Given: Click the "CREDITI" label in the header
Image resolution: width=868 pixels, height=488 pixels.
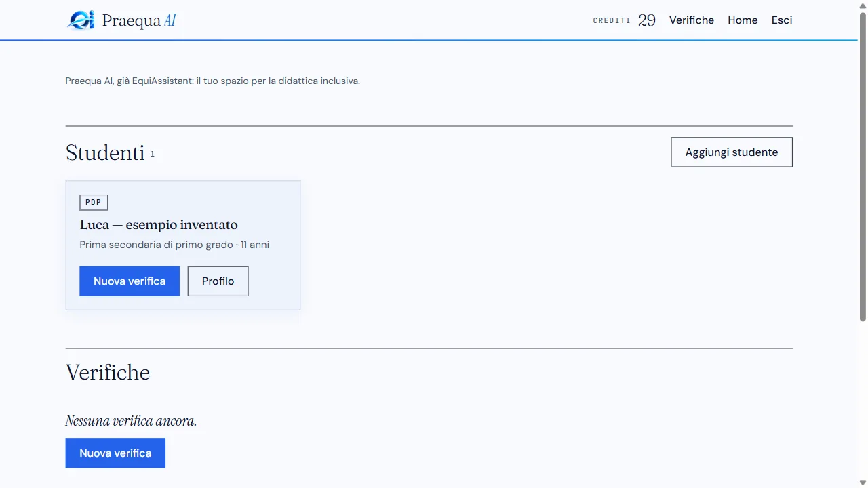Looking at the screenshot, I should 612,21.
